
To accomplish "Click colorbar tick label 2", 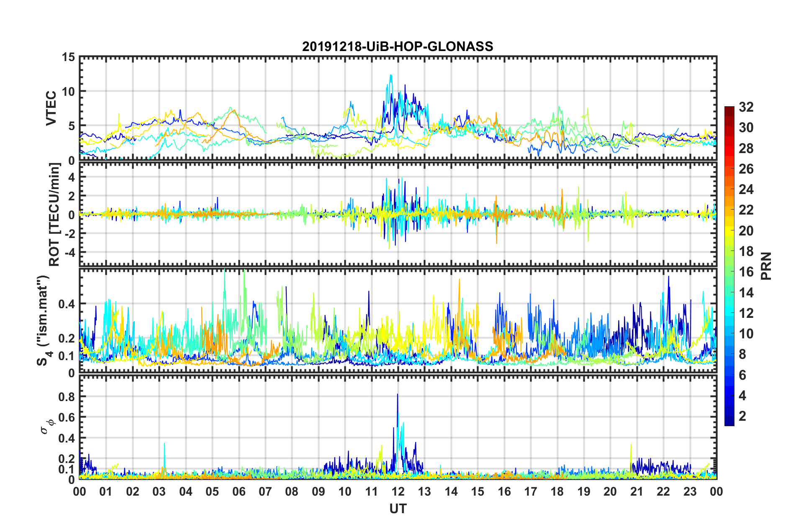I will click(x=742, y=416).
